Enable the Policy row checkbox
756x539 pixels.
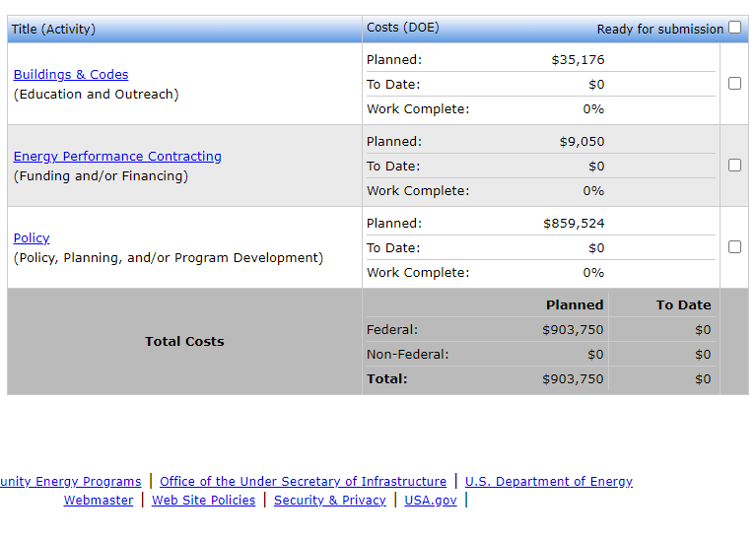pos(734,247)
